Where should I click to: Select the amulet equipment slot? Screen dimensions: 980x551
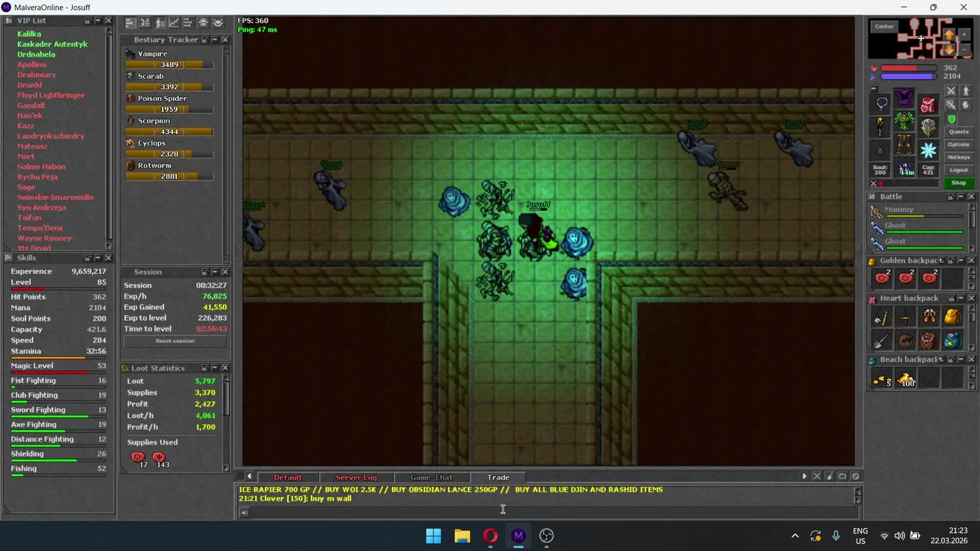pyautogui.click(x=880, y=104)
